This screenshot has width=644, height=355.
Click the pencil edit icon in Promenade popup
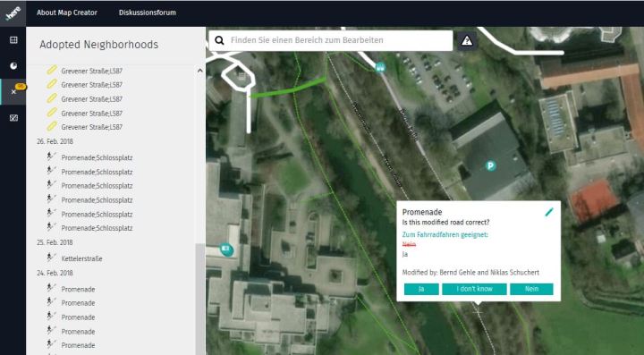click(x=548, y=212)
